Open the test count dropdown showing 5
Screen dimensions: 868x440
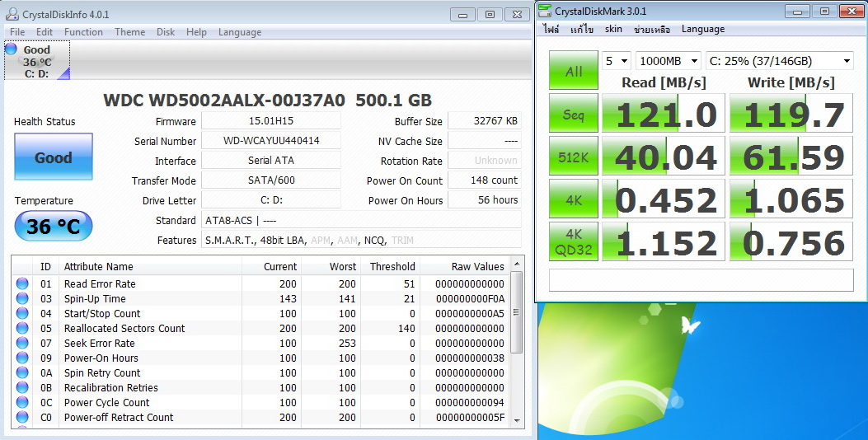[x=617, y=61]
